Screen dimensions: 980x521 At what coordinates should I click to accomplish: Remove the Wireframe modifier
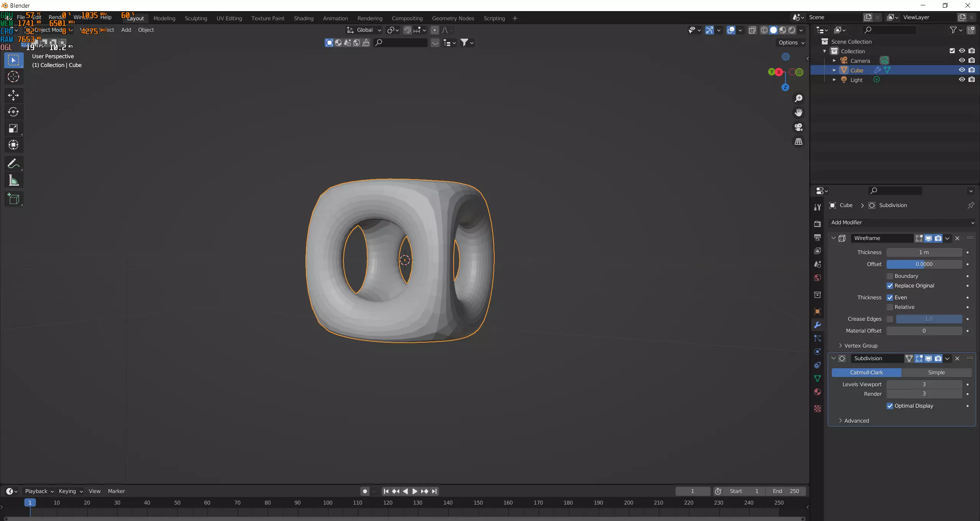click(957, 238)
